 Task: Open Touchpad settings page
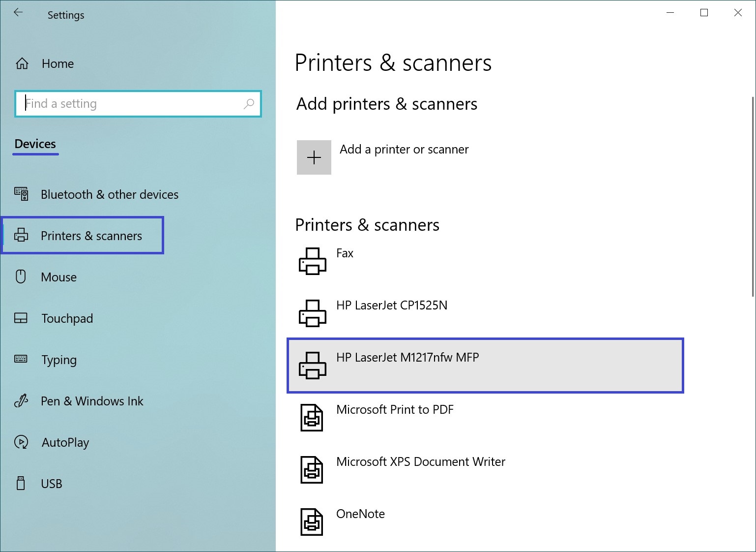pyautogui.click(x=67, y=318)
